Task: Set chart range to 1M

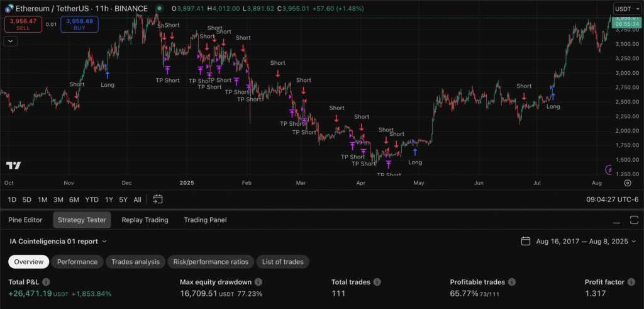Action: pyautogui.click(x=42, y=199)
